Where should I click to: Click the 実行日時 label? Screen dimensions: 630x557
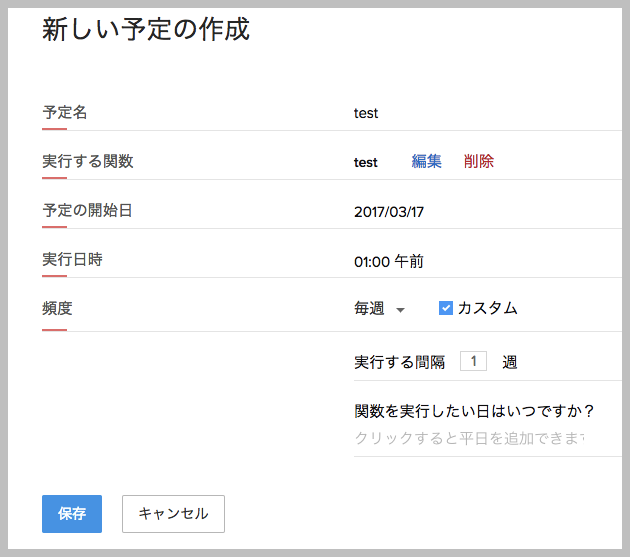click(x=72, y=259)
